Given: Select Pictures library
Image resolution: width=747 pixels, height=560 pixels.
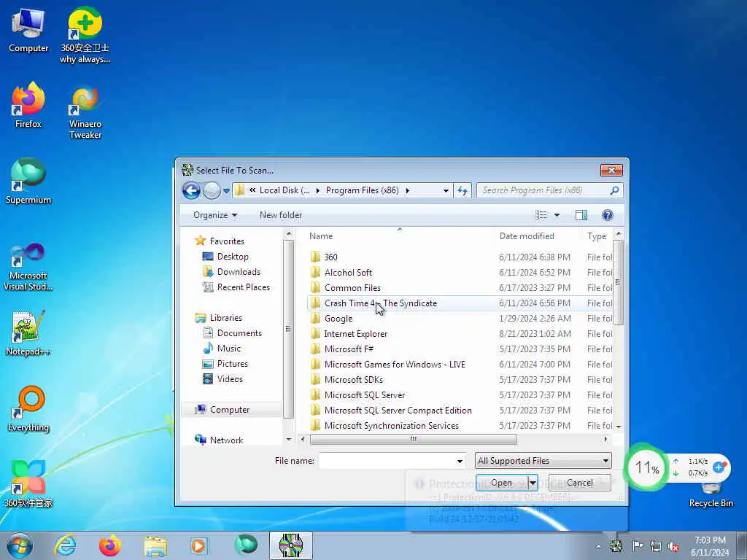Looking at the screenshot, I should 233,363.
